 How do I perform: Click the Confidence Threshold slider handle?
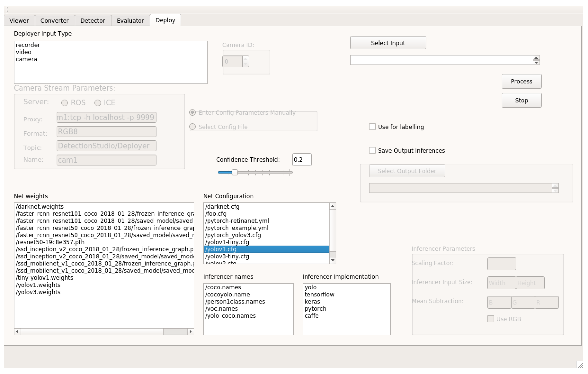(235, 172)
